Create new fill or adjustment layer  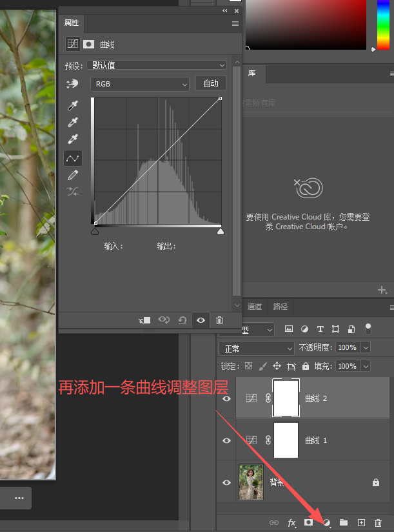[326, 522]
